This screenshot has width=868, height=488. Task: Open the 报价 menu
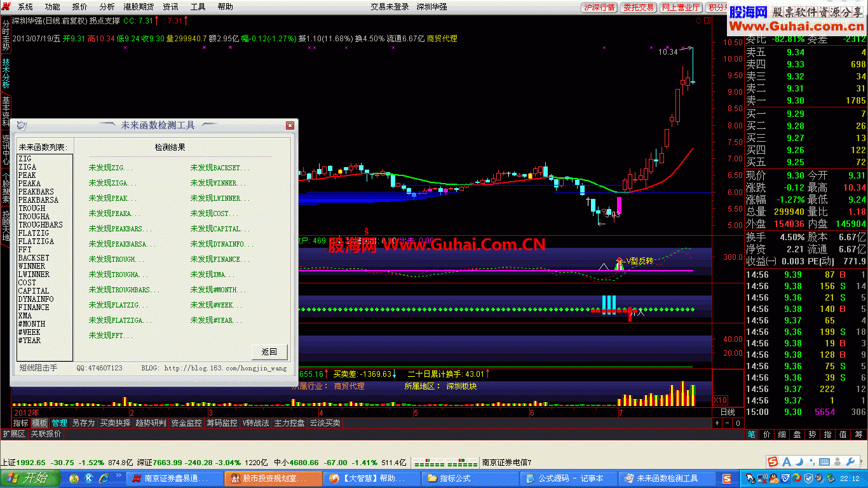coord(80,7)
